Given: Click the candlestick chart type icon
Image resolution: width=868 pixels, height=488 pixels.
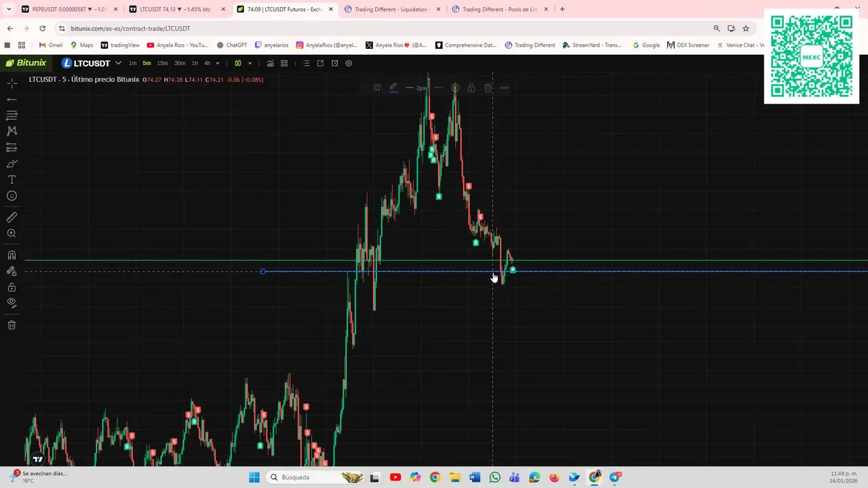Looking at the screenshot, I should [x=238, y=63].
